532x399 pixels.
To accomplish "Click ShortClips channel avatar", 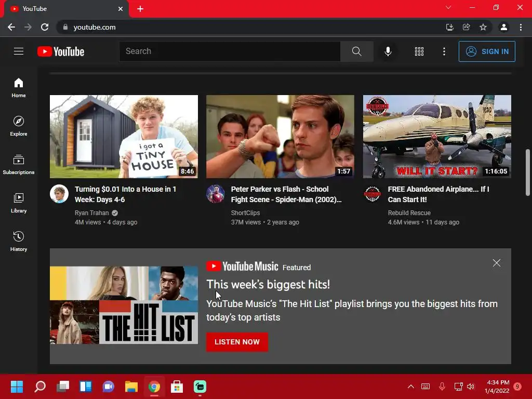I will pyautogui.click(x=216, y=194).
